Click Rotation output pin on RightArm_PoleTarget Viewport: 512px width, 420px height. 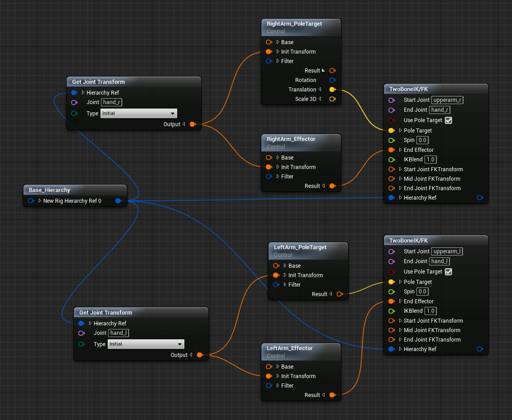(332, 80)
